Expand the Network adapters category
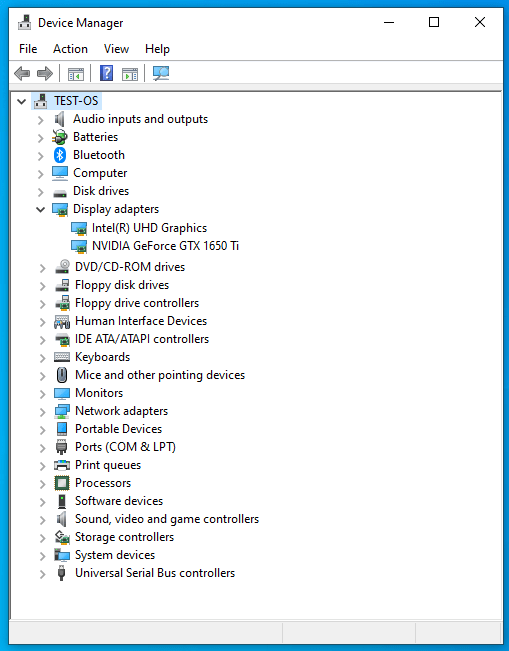The image size is (509, 651). coord(42,411)
